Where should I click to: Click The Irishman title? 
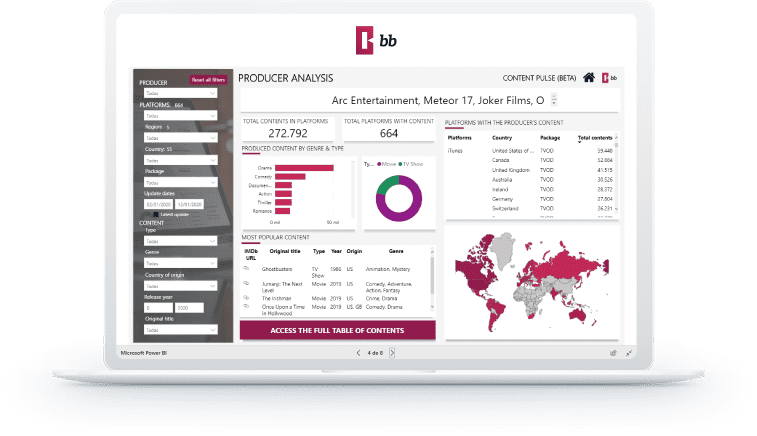tap(276, 298)
